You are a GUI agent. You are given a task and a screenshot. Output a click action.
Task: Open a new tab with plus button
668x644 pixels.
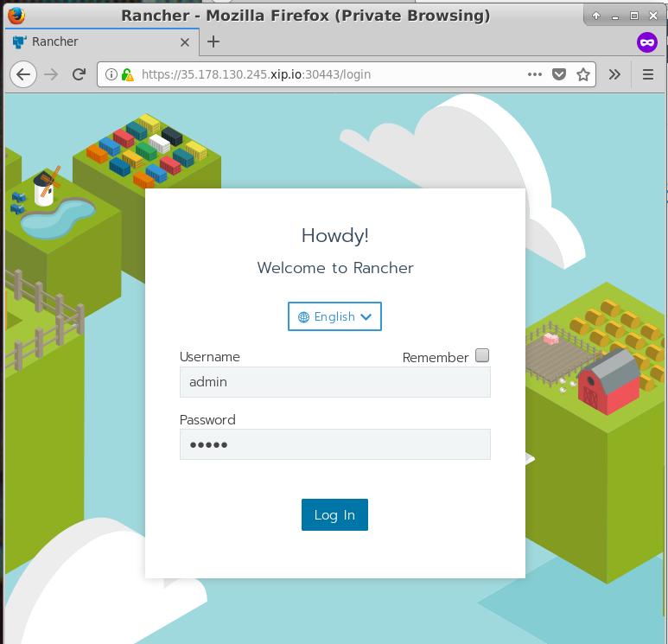pyautogui.click(x=213, y=41)
